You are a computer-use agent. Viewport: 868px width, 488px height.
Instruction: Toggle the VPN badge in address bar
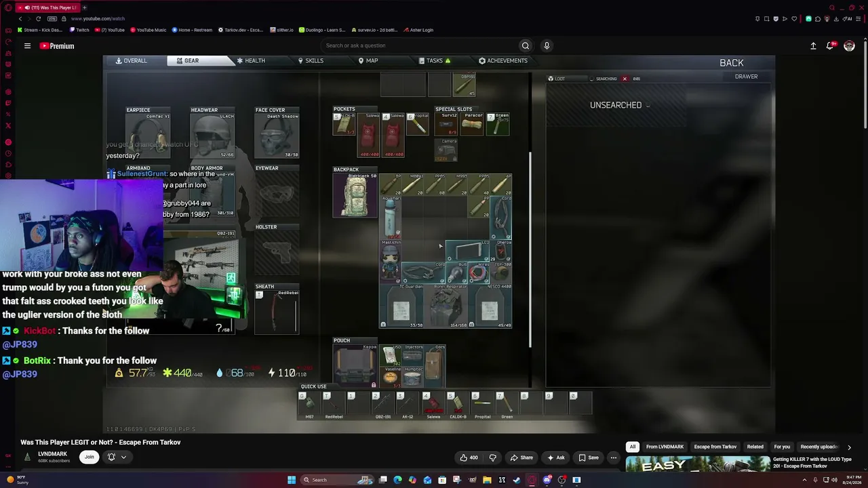pos(51,19)
